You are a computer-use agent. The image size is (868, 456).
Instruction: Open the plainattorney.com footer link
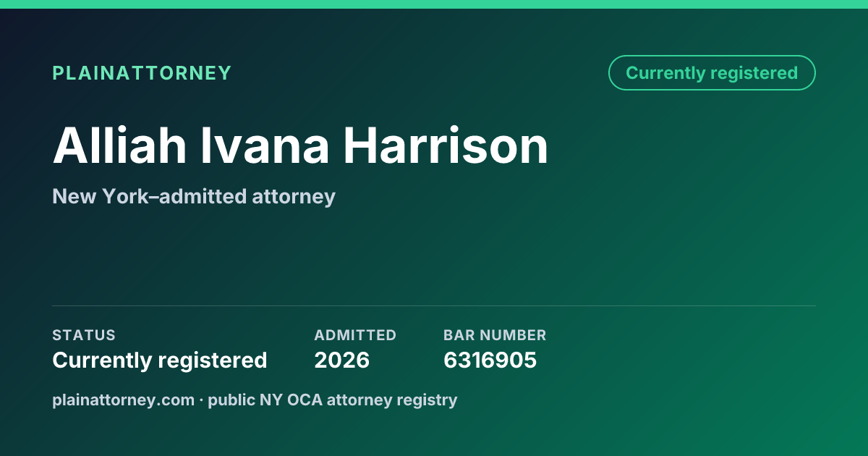point(123,400)
